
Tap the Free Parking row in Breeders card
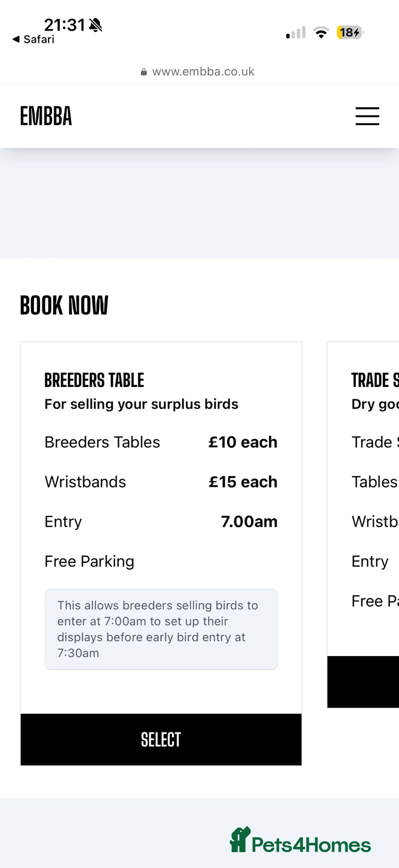pos(89,562)
